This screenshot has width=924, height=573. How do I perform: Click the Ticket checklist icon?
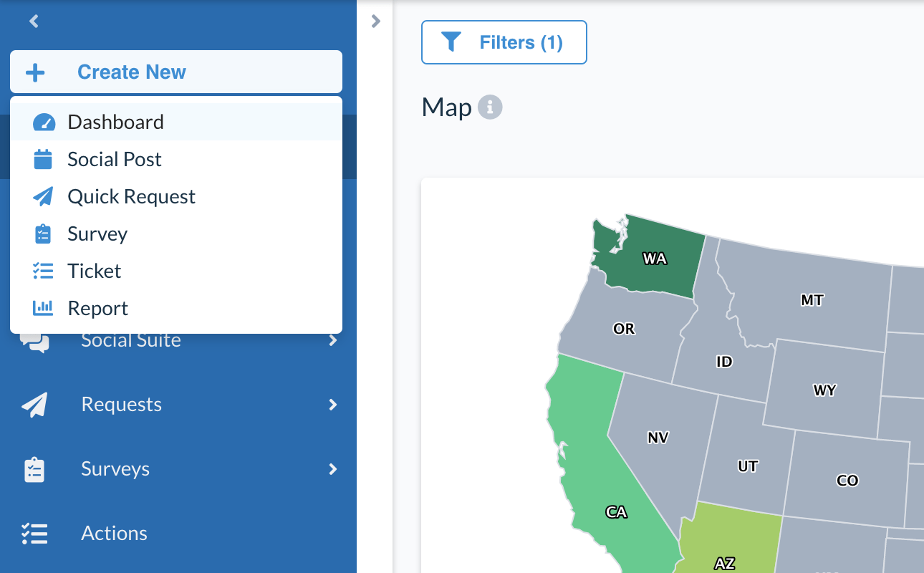point(43,271)
